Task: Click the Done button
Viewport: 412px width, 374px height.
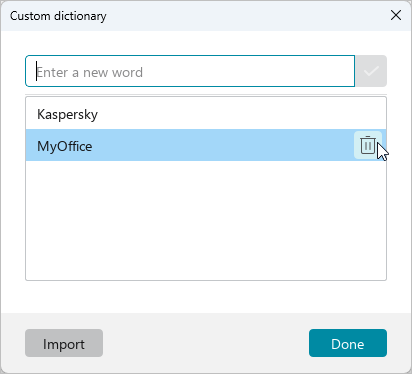Action: (348, 343)
